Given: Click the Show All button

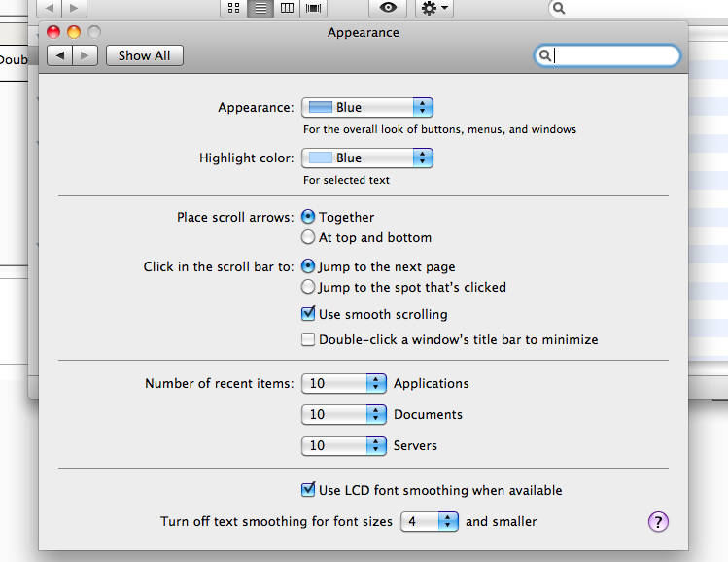Looking at the screenshot, I should coord(145,55).
